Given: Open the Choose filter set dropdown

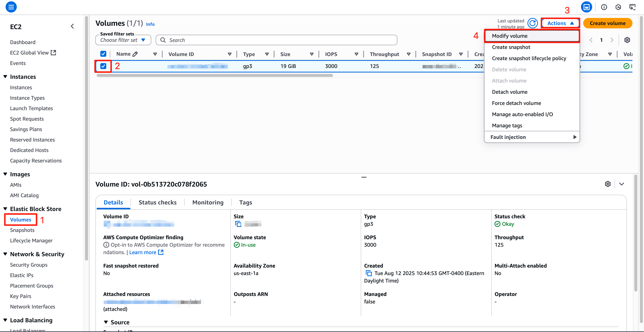Looking at the screenshot, I should (123, 40).
